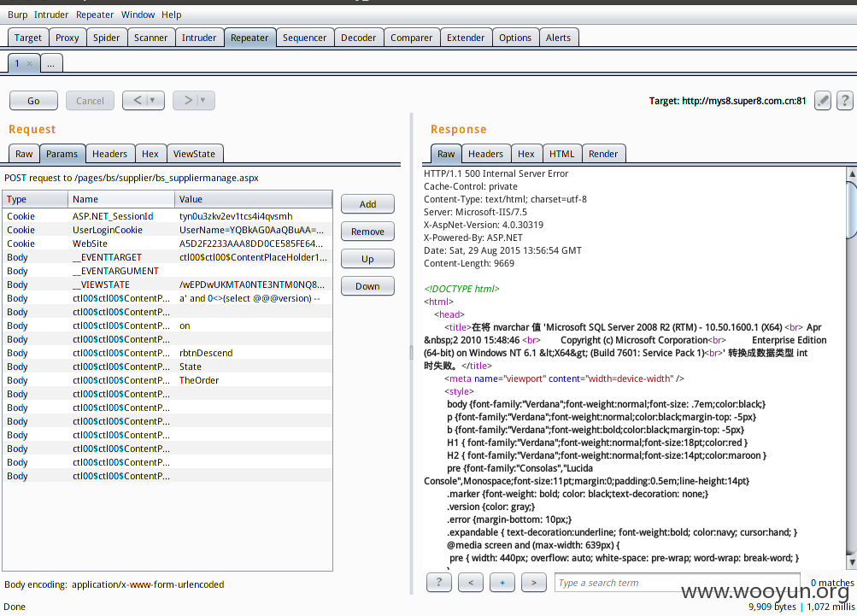The image size is (857, 616).
Task: Switch to the Target tab
Action: 28,38
